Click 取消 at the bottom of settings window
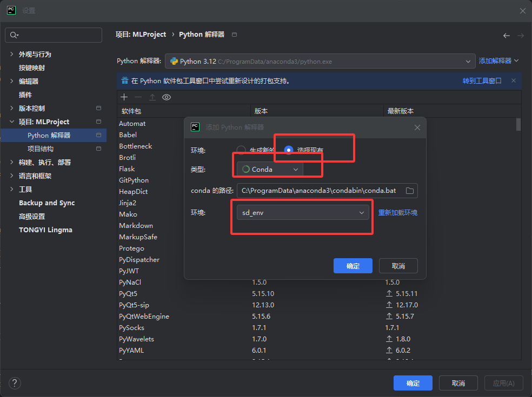The height and width of the screenshot is (397, 532). [x=458, y=383]
